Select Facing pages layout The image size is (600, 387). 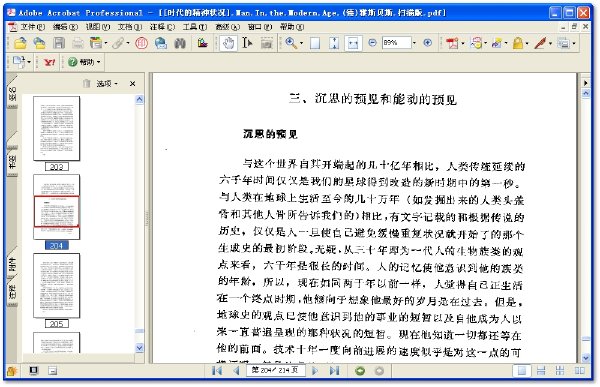point(580,371)
